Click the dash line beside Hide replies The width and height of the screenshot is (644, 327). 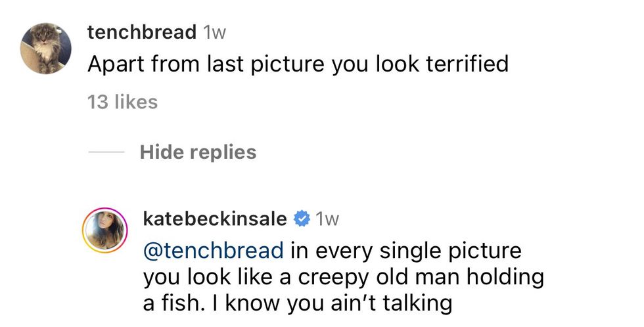click(x=106, y=152)
